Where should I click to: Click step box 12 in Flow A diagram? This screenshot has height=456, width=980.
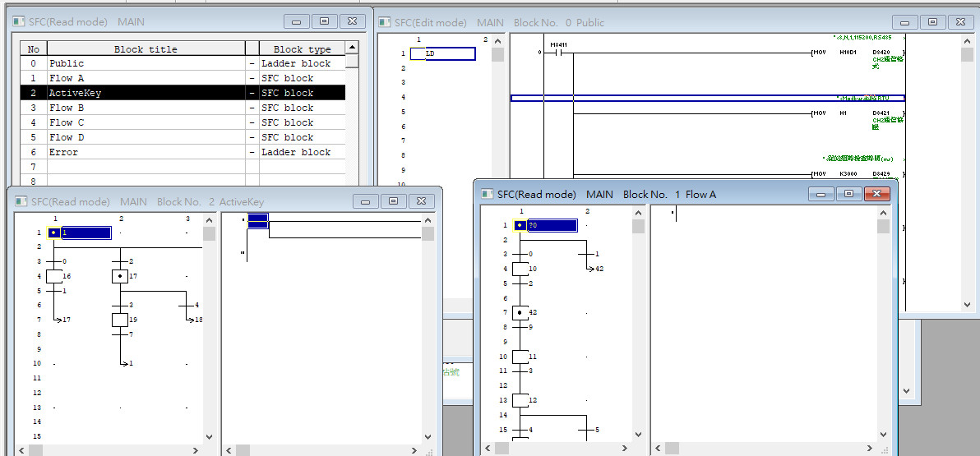click(520, 400)
